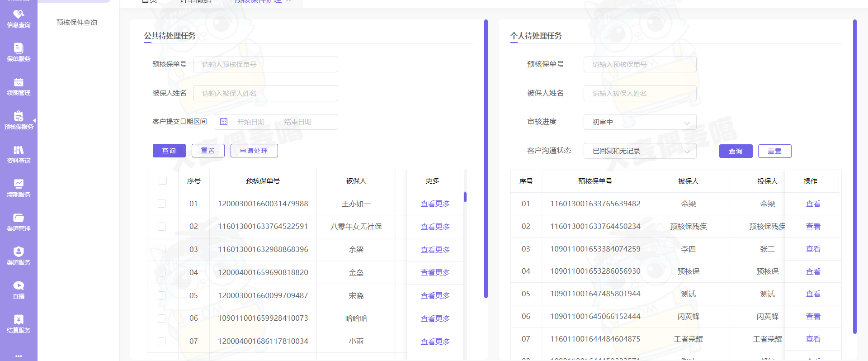Viewport: 868px width, 361px height.
Task: Click the 申请处理 button
Action: point(254,151)
